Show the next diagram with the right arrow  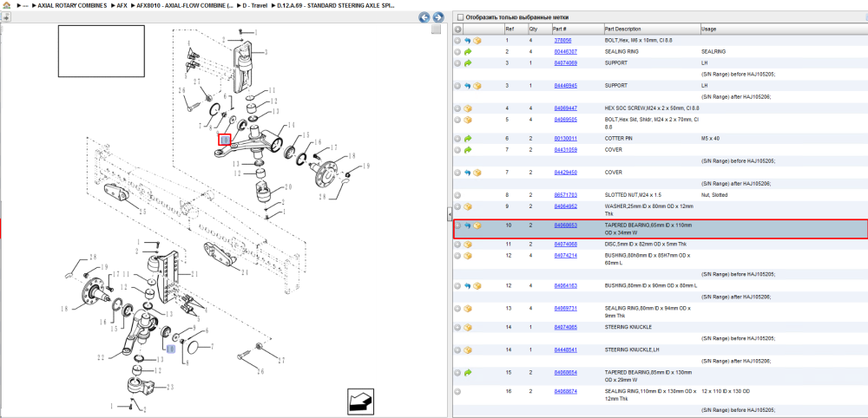(437, 17)
